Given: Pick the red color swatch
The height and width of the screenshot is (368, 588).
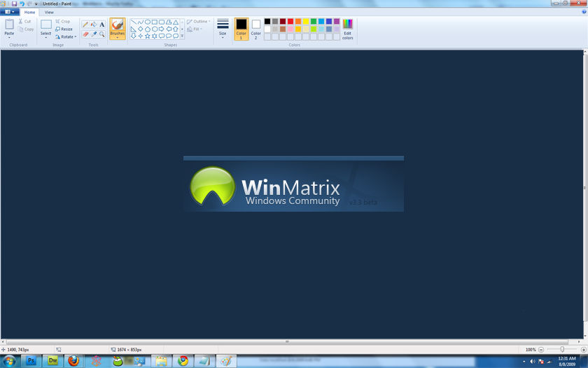Looking at the screenshot, I should click(290, 22).
